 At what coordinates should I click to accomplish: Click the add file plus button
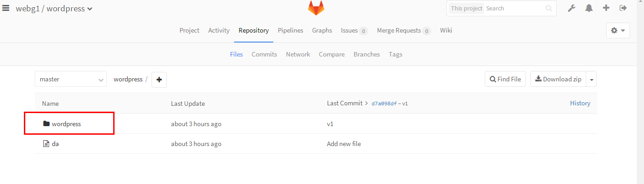coord(159,80)
